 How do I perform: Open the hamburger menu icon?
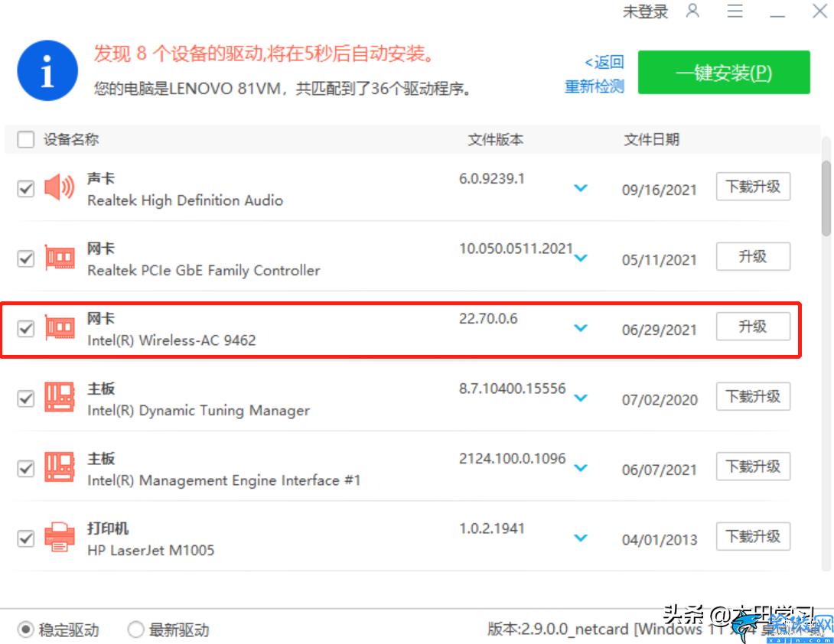(735, 11)
